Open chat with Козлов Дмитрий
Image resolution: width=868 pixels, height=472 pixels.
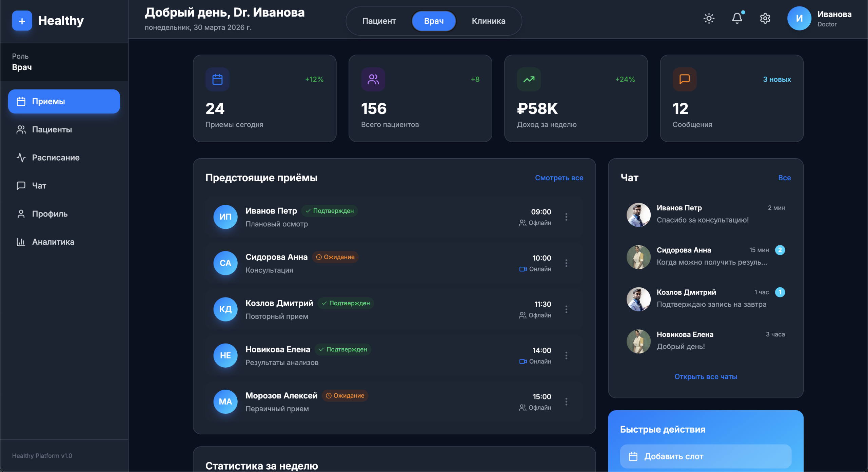coord(705,298)
